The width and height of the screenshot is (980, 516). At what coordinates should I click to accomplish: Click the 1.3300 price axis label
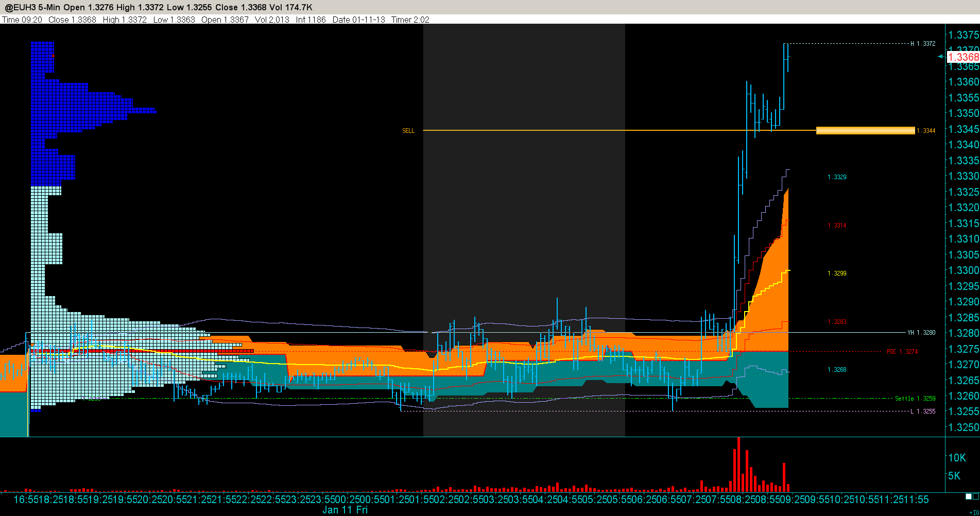964,270
